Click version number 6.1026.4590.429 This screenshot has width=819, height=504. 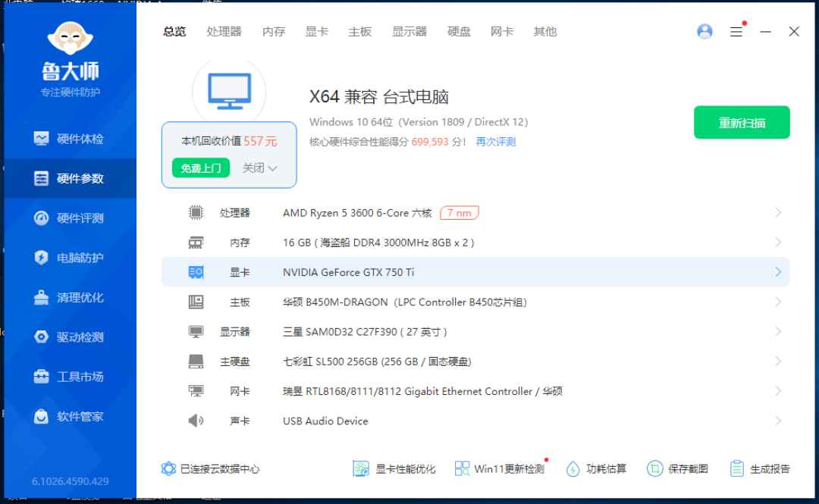[71, 481]
